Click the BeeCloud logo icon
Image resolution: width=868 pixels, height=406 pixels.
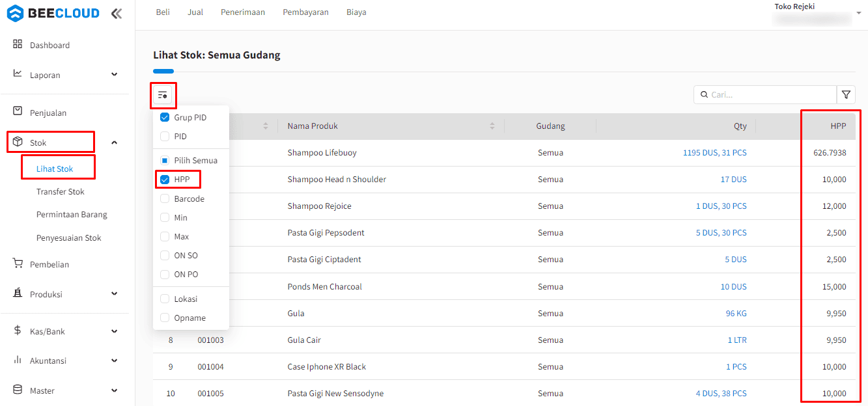(x=15, y=13)
